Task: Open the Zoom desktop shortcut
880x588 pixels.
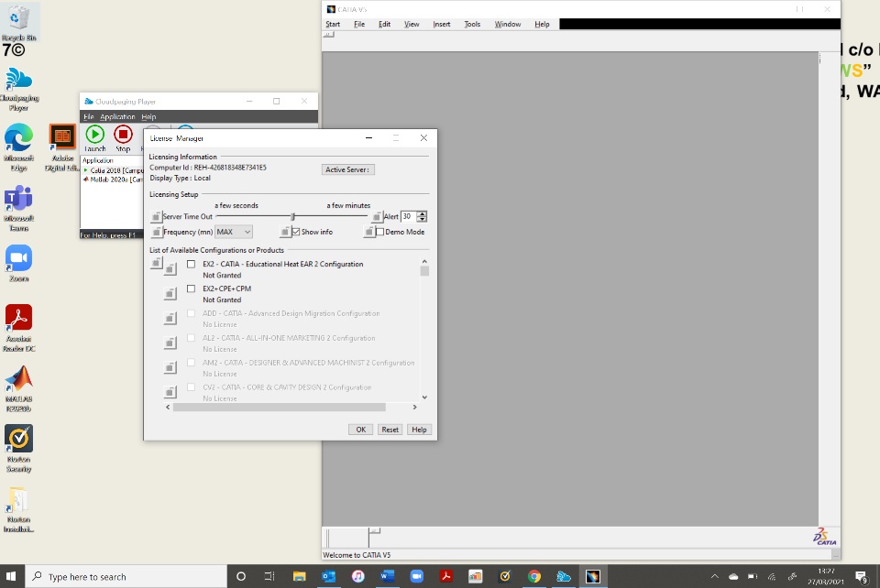Action: tap(18, 264)
